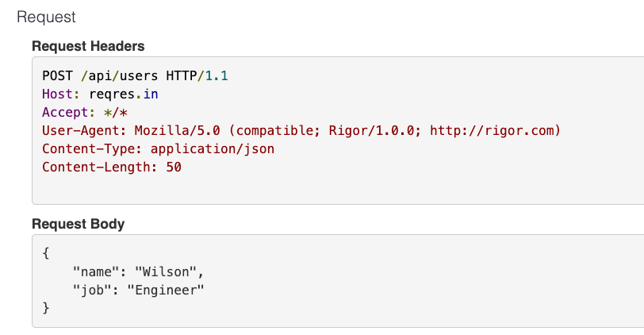Click the Request Headers label
This screenshot has height=335, width=644.
88,46
